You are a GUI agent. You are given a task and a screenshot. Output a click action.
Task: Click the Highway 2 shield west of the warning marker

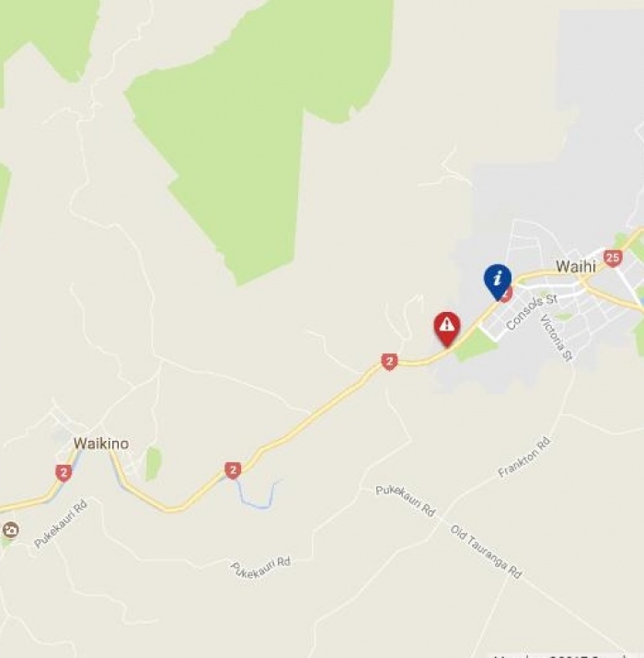389,362
